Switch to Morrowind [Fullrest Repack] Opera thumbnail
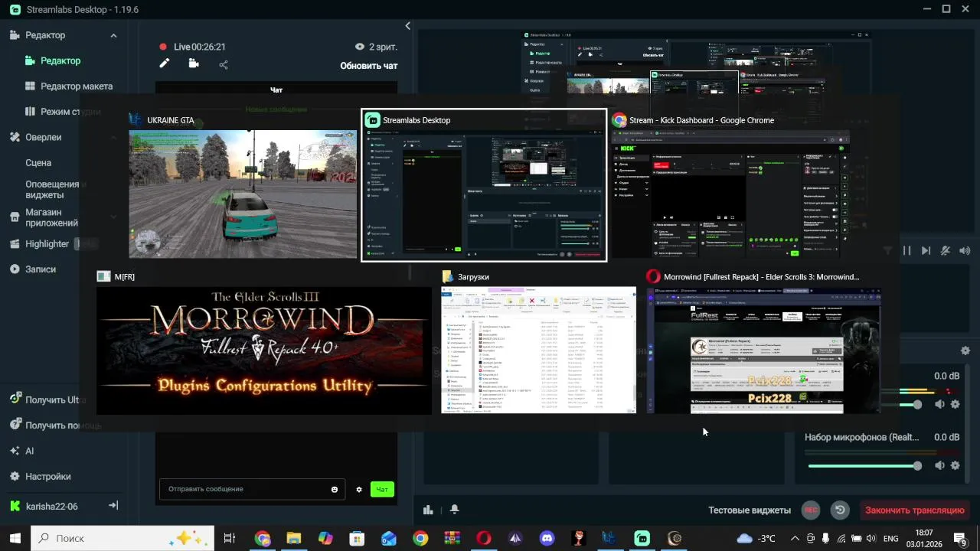The height and width of the screenshot is (551, 980). coord(763,350)
